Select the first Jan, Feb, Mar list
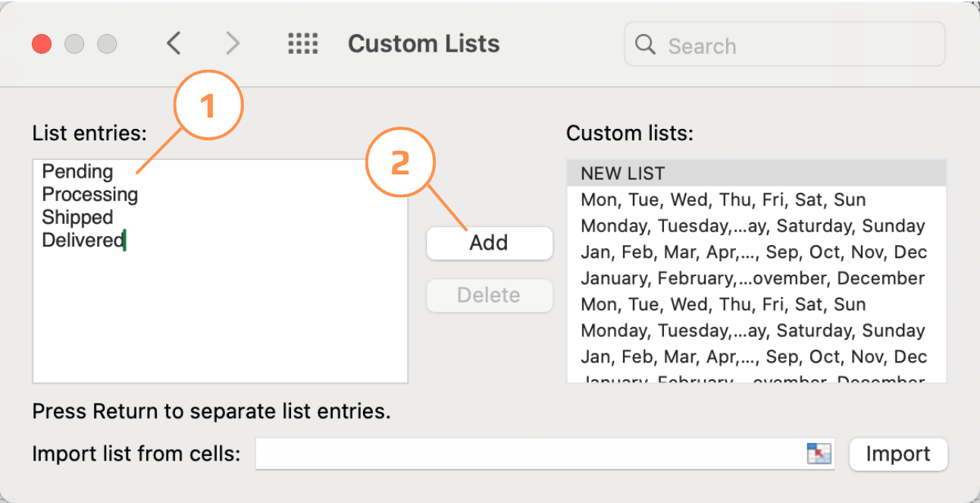Screen dimensions: 980x503 coord(753,252)
